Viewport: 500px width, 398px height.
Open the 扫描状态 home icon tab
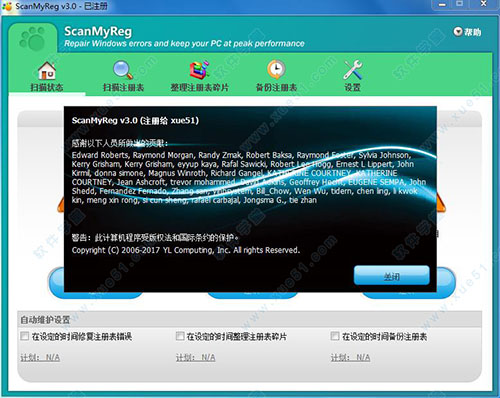(47, 70)
